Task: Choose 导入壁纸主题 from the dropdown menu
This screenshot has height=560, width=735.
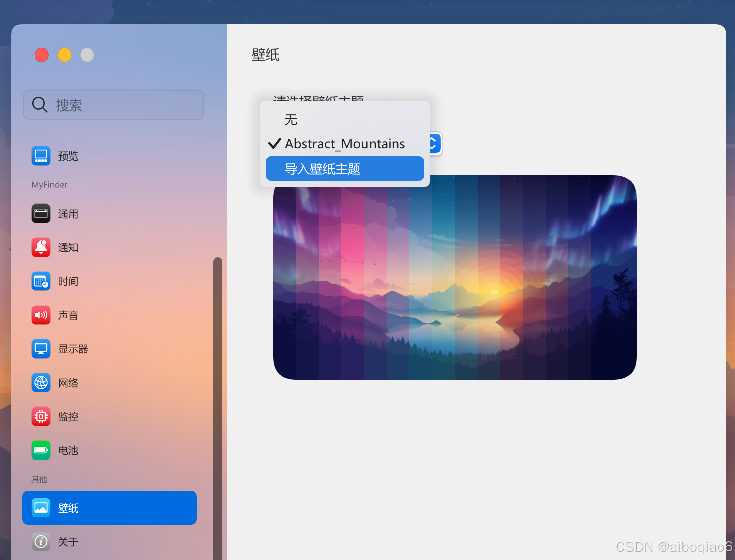Action: tap(344, 169)
